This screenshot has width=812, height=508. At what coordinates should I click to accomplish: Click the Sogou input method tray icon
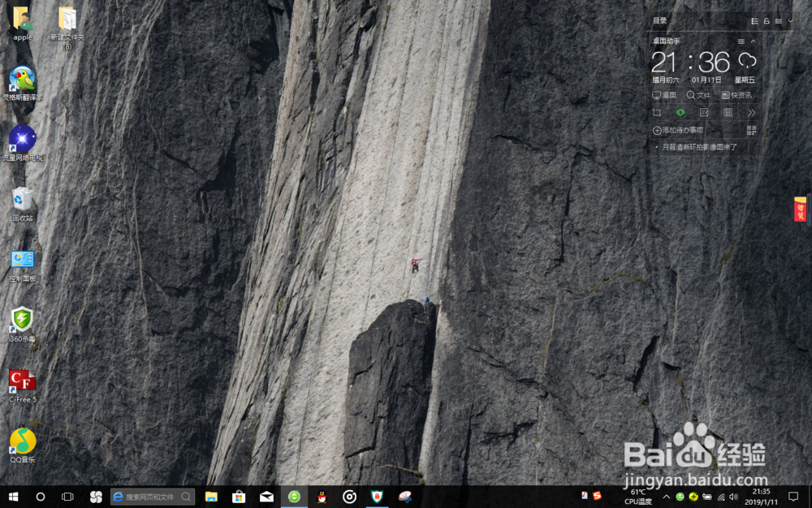pos(597,496)
